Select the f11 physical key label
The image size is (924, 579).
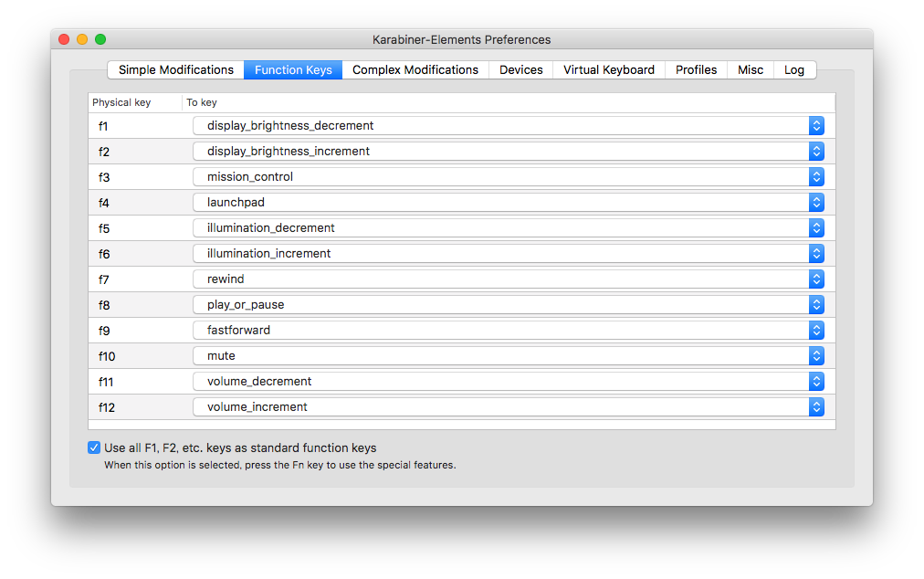tap(106, 382)
